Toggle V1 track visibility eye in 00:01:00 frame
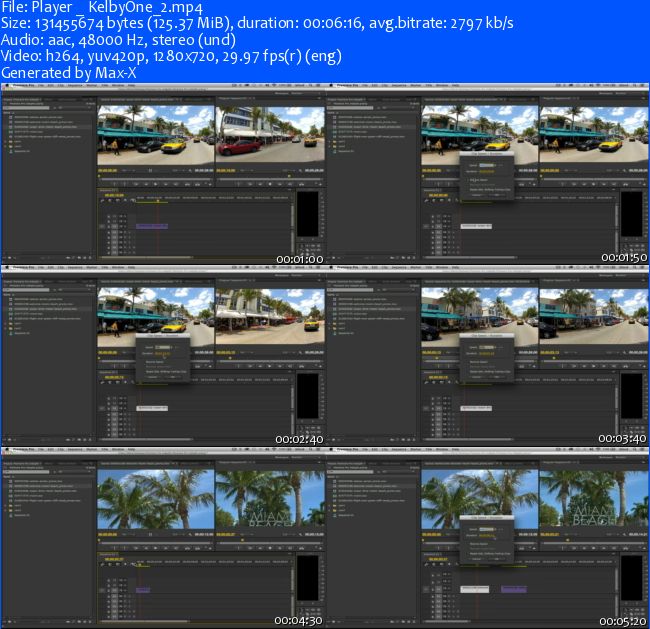650x629 pixels. coord(110,226)
